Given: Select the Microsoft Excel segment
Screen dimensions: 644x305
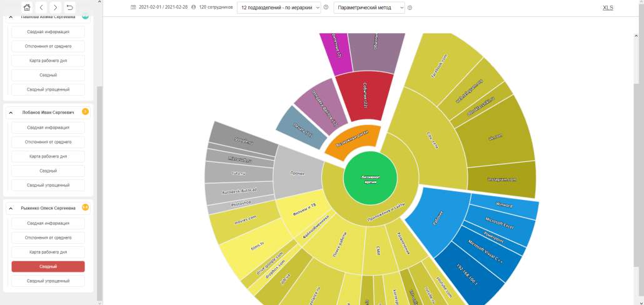Looking at the screenshot, I should point(500,223).
